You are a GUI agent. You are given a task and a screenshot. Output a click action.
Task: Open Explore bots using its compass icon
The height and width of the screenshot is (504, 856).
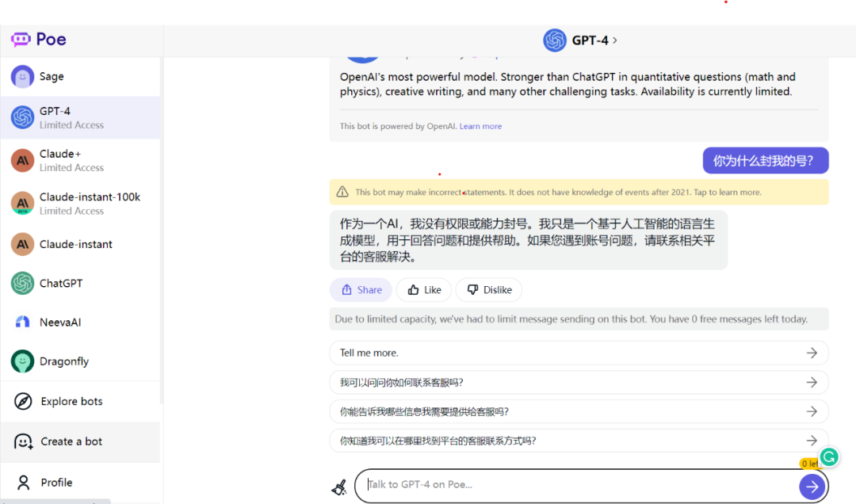click(22, 402)
